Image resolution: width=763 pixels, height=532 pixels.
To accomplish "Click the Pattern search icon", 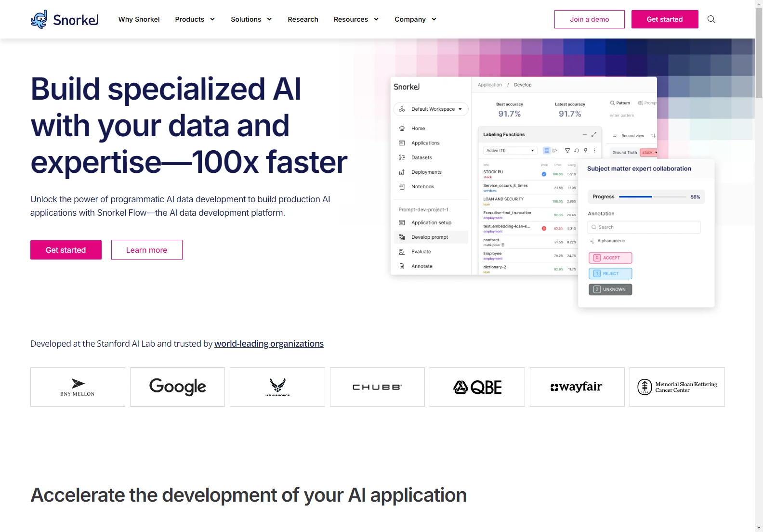I will tap(612, 103).
